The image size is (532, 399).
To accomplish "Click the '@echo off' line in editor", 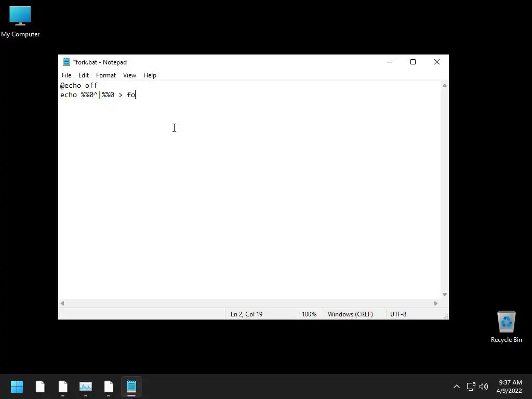I will coord(79,86).
